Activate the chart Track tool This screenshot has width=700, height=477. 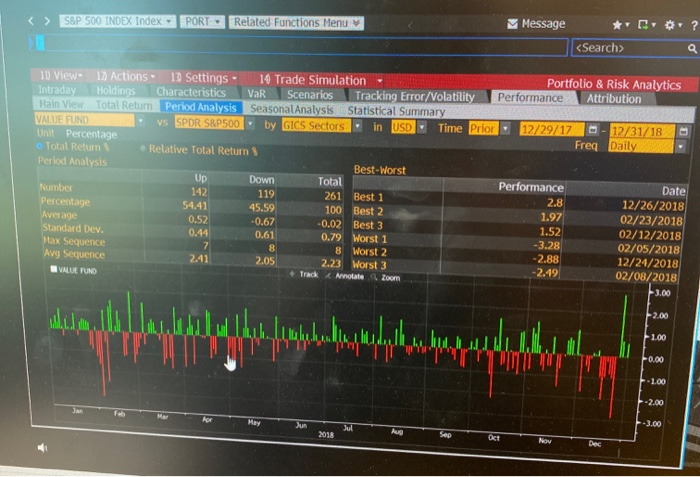(x=304, y=274)
